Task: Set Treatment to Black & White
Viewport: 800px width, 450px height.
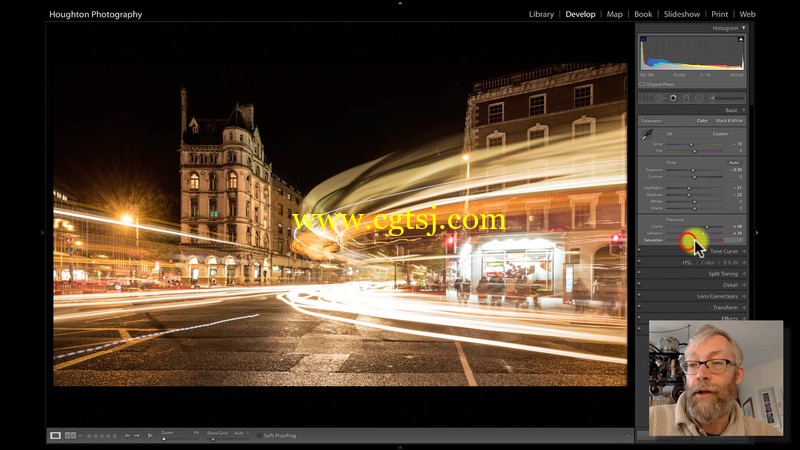Action: [729, 121]
